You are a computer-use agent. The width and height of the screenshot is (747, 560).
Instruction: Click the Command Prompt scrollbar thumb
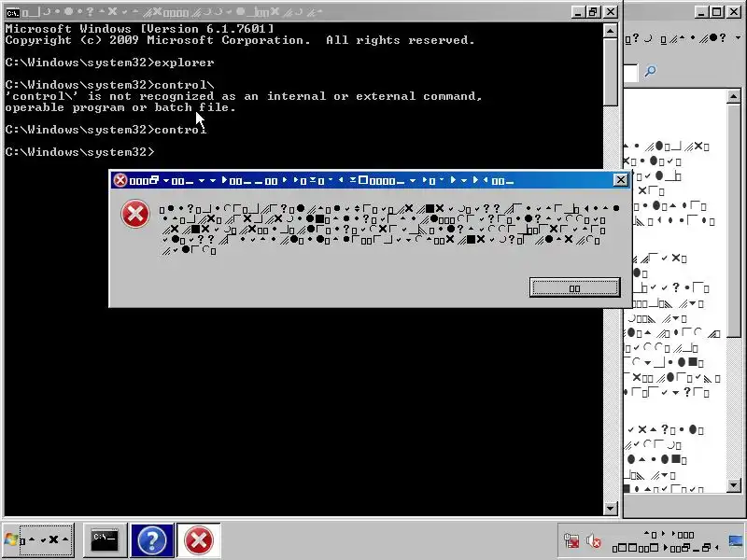[x=611, y=73]
